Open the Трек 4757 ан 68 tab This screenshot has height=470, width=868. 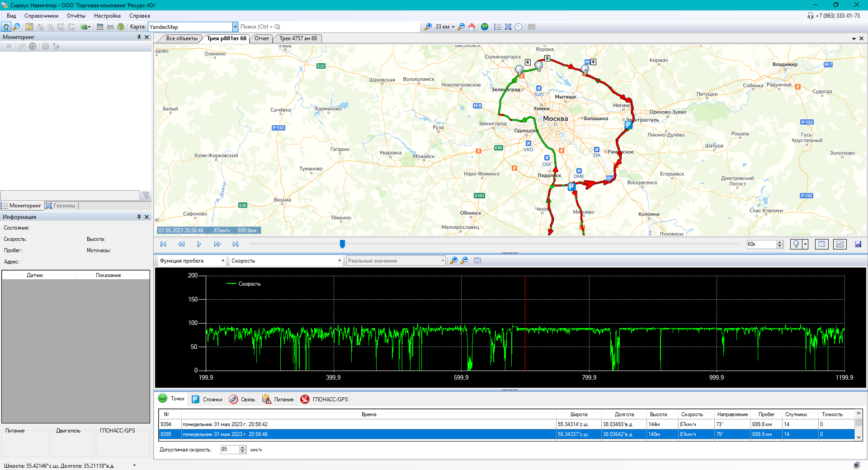coord(297,38)
